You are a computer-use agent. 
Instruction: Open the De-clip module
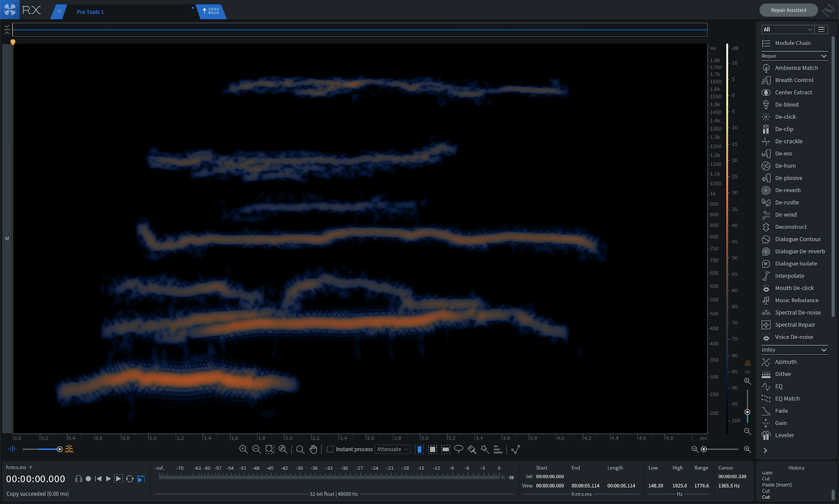pos(794,129)
